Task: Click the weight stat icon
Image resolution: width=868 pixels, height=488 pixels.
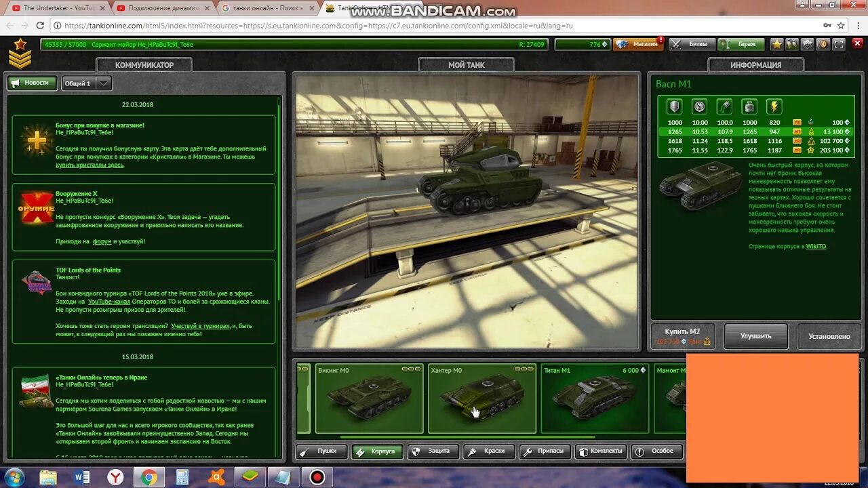Action: click(x=749, y=106)
